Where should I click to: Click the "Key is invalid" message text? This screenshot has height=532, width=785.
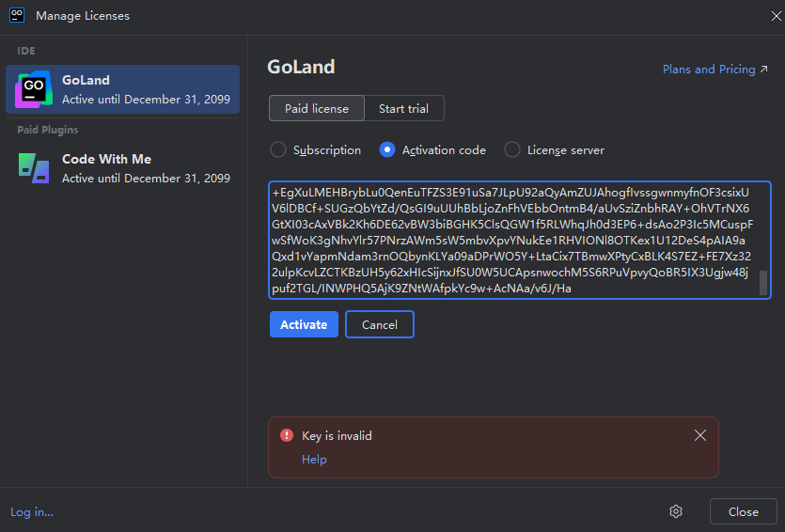coord(337,435)
